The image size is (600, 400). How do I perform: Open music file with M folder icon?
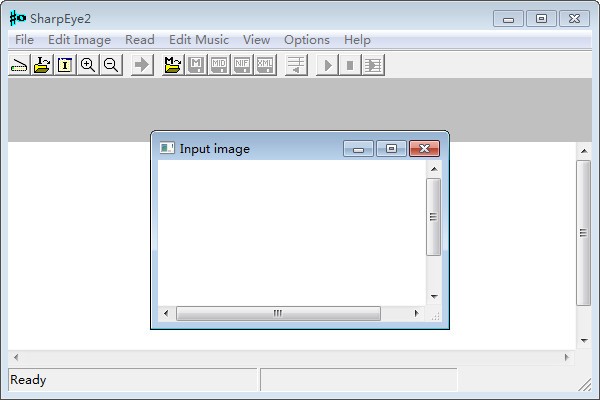173,65
